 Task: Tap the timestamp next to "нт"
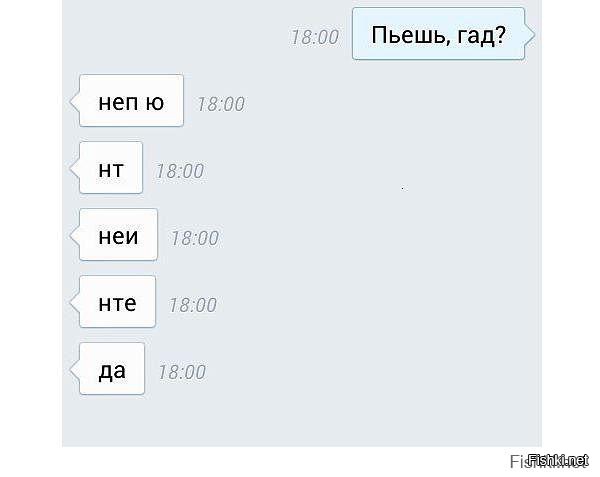[x=179, y=171]
